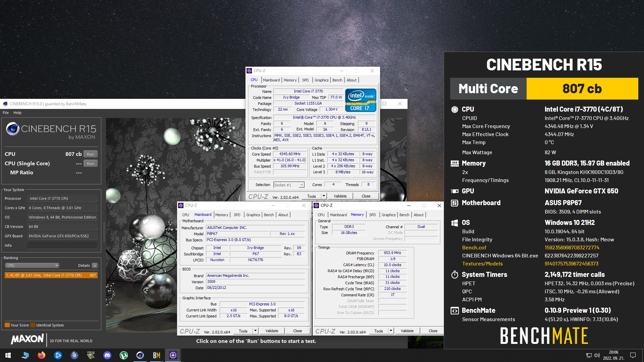Switch to CPU-Z taskbar icon
This screenshot has width=644, height=362.
(173, 355)
